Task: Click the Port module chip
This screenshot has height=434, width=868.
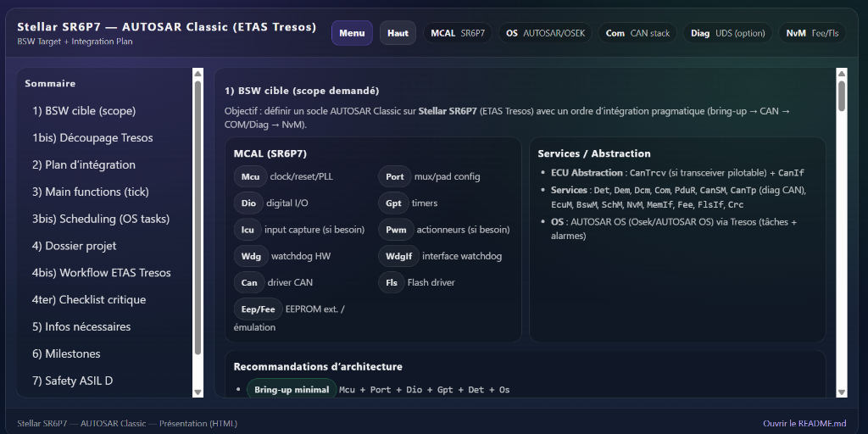Action: 395,176
